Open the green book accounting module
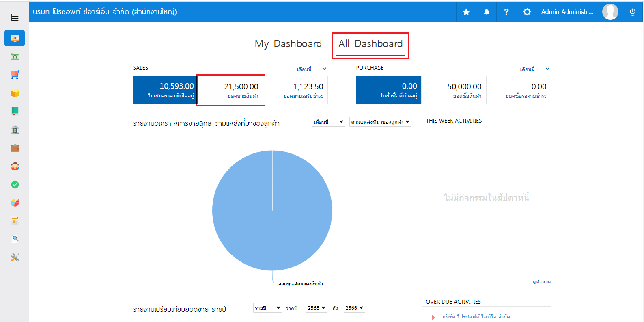The height and width of the screenshot is (322, 644). (x=15, y=111)
